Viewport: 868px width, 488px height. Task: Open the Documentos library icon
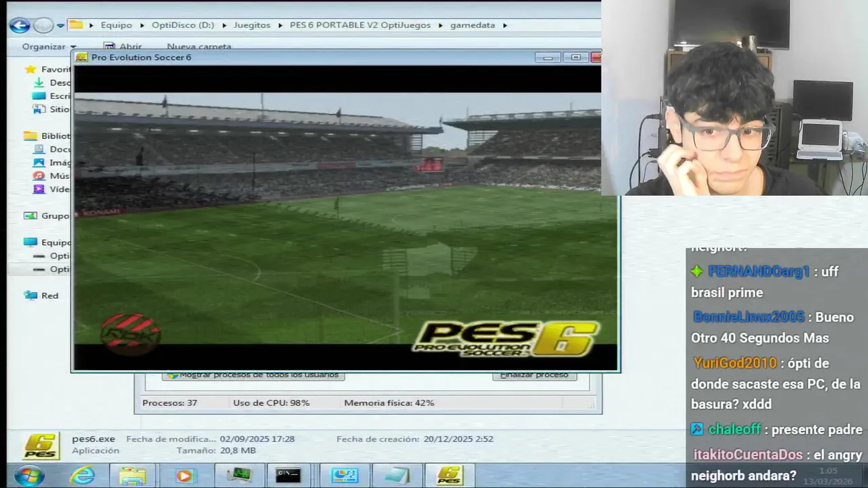click(39, 149)
